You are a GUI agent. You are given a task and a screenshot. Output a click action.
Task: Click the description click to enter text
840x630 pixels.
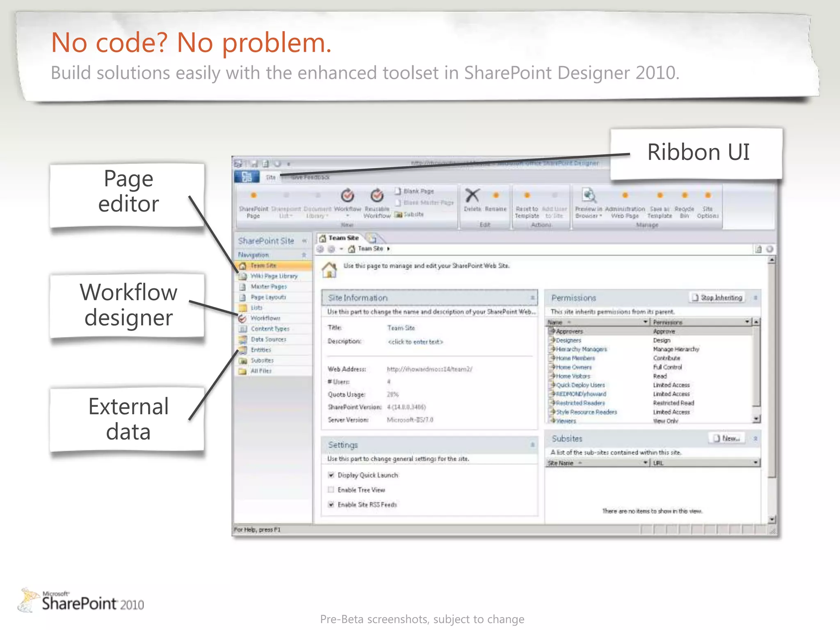(415, 342)
